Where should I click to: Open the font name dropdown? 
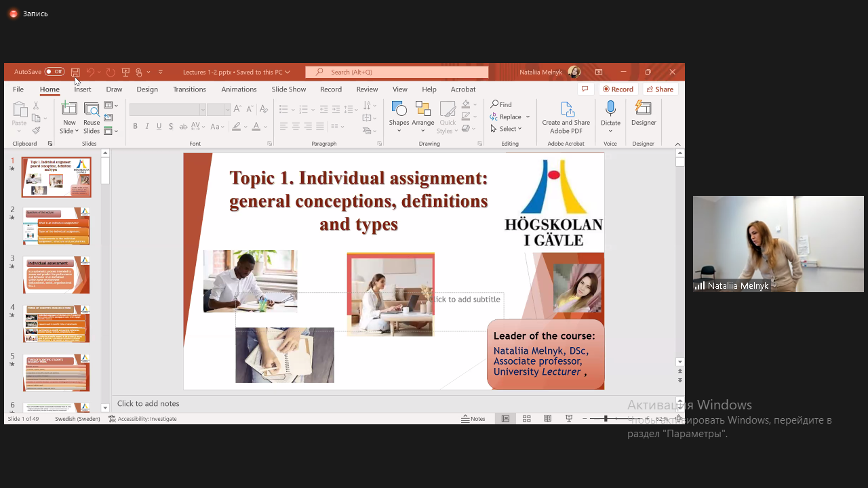202,109
